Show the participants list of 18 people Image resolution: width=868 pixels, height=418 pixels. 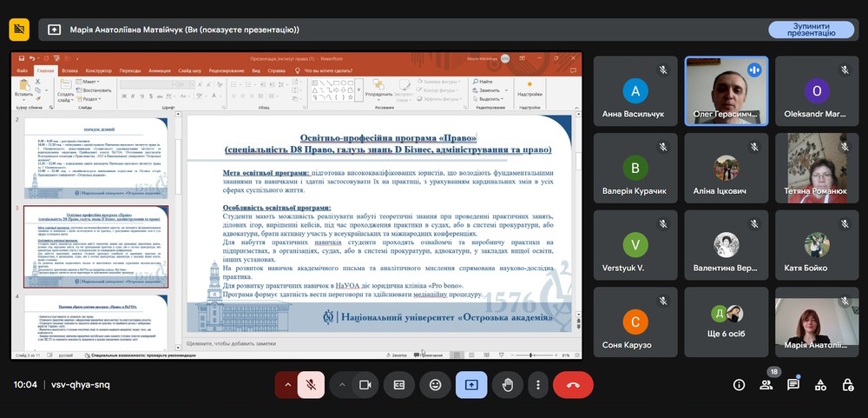(x=766, y=385)
